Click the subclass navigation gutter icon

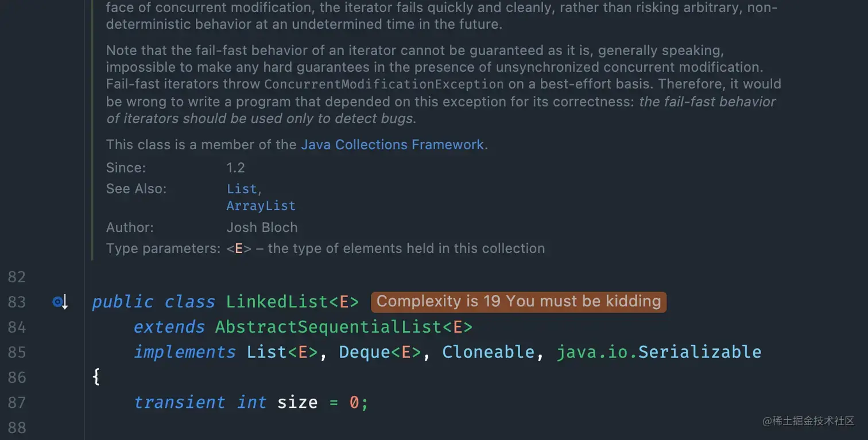pyautogui.click(x=57, y=301)
